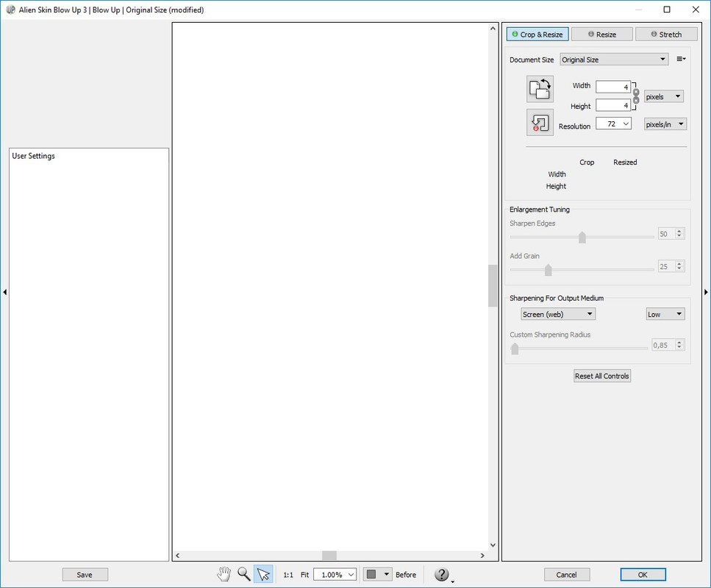
Task: Click the Add Grain value stepper
Action: click(679, 266)
